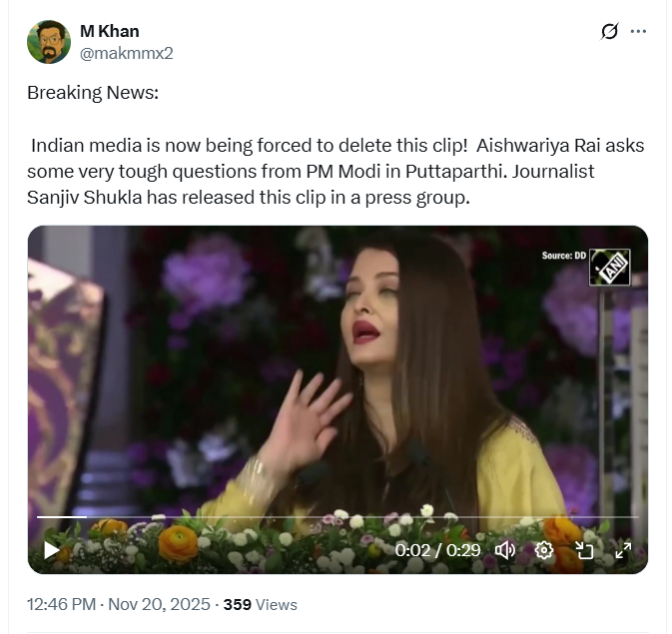Open the Grok explain-post icon
672x634 pixels.
[x=609, y=31]
